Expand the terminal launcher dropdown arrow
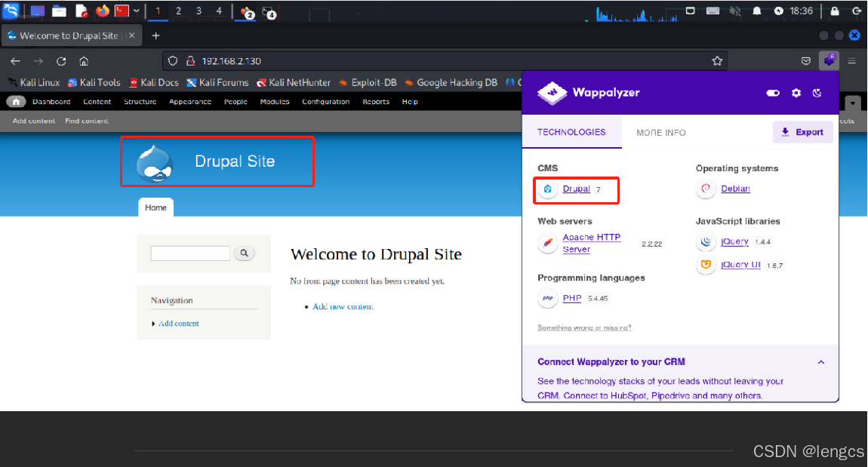Screen dimensions: 868x467 pos(136,11)
